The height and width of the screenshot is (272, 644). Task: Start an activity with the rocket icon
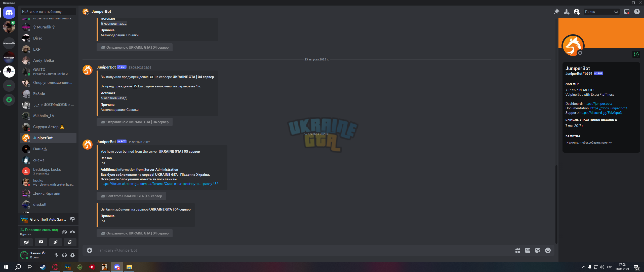(x=56, y=242)
